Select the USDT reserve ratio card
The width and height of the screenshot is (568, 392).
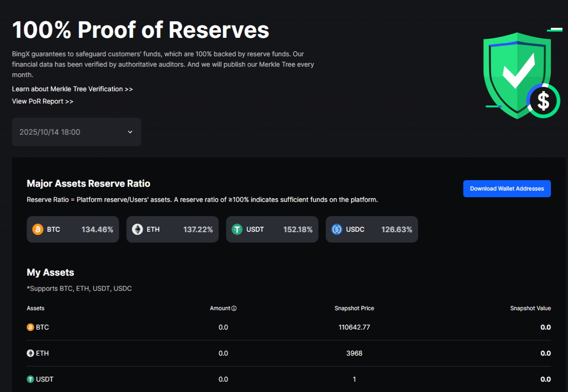tap(272, 229)
